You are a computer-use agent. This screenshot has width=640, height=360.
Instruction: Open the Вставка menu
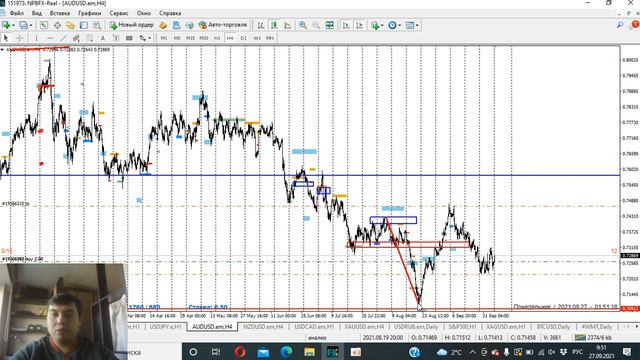tap(60, 13)
